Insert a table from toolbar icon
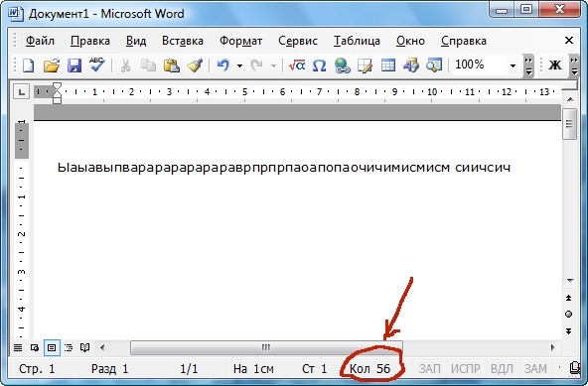The height and width of the screenshot is (386, 588). coord(388,65)
